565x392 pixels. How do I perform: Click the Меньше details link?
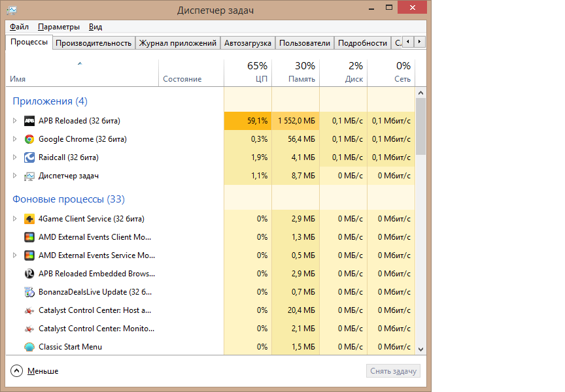coord(43,371)
